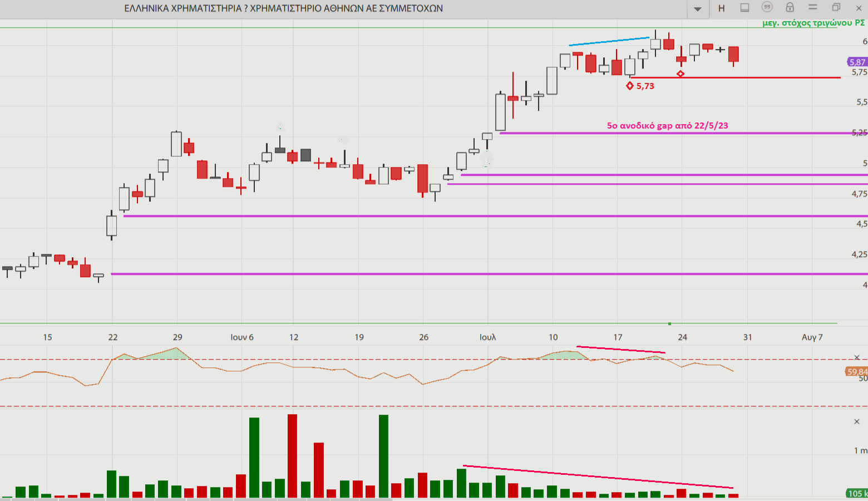Click the 1 m volume scale label
Viewport: 868px width, 501px height.
861,450
